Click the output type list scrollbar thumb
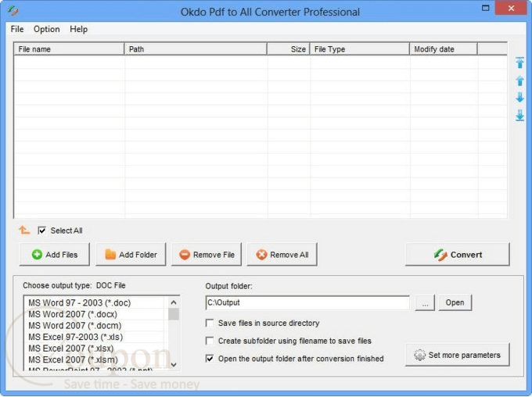Image resolution: width=532 pixels, height=397 pixels. pos(174,314)
